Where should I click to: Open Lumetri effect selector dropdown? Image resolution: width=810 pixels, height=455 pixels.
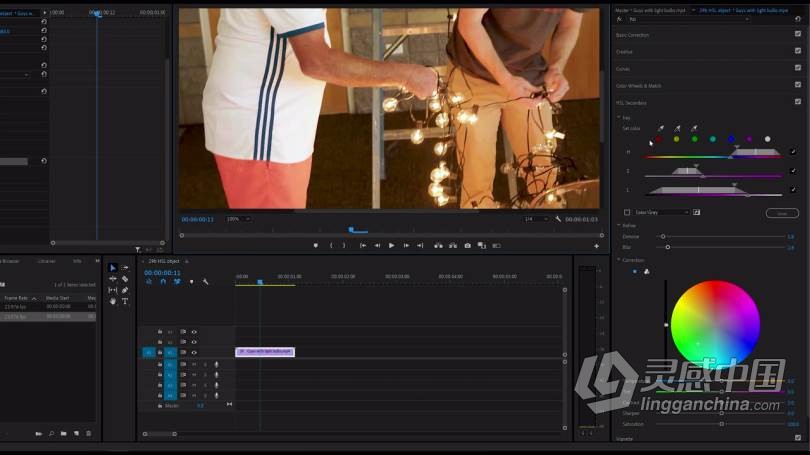pyautogui.click(x=688, y=19)
